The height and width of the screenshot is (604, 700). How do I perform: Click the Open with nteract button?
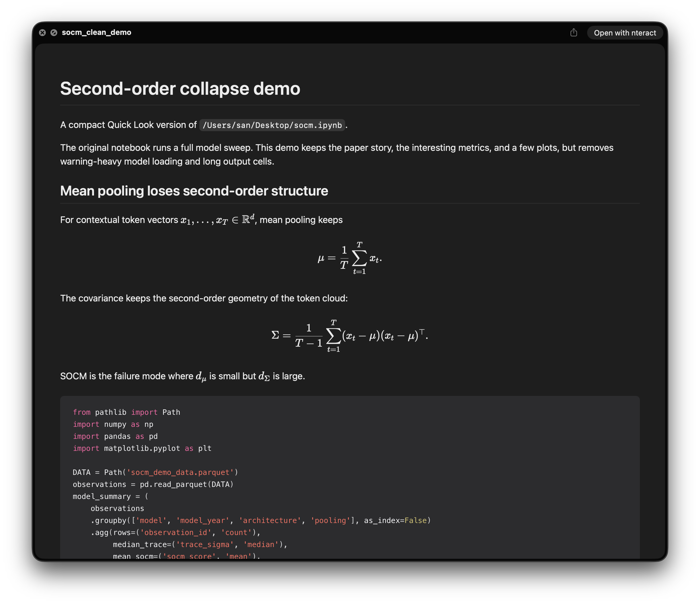click(625, 33)
